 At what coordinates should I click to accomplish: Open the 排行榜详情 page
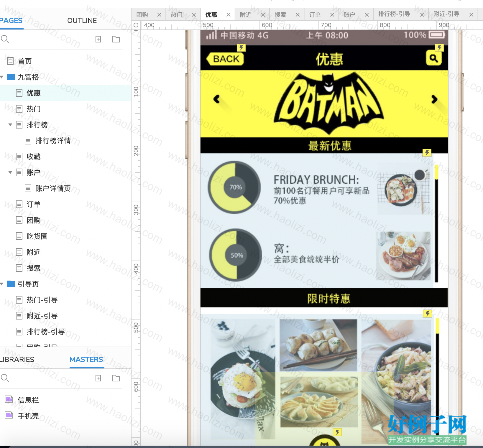pos(53,141)
